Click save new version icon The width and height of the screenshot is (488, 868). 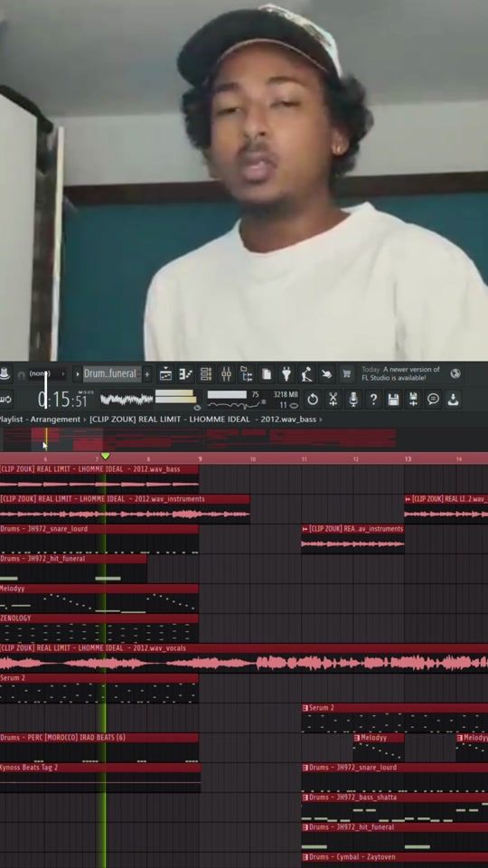[x=413, y=399]
